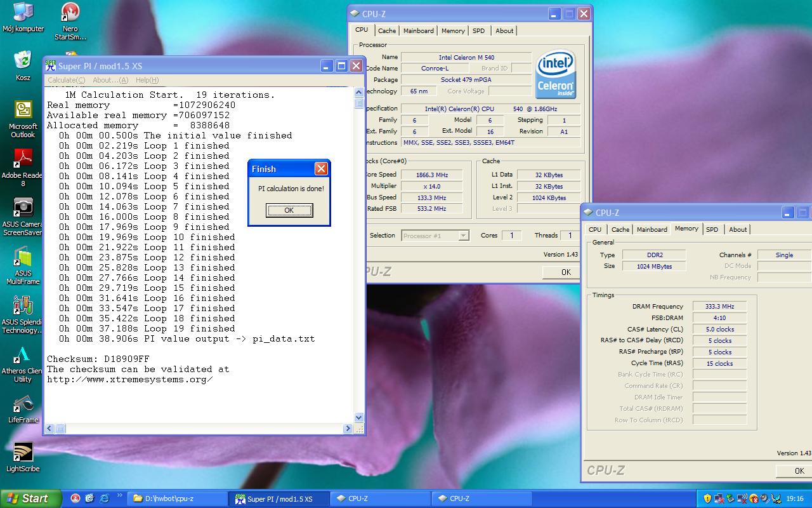Select CPU tab in lower CPU-Z window
The width and height of the screenshot is (812, 508).
coord(595,229)
